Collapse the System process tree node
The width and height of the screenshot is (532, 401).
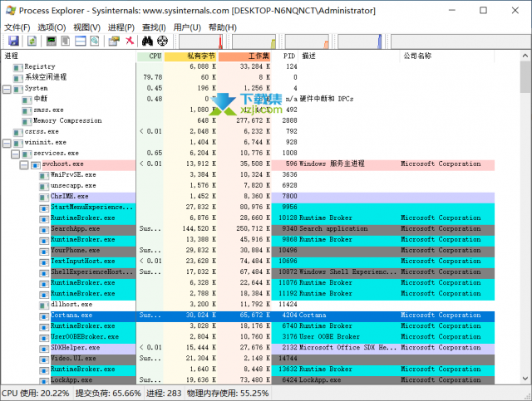pos(7,90)
